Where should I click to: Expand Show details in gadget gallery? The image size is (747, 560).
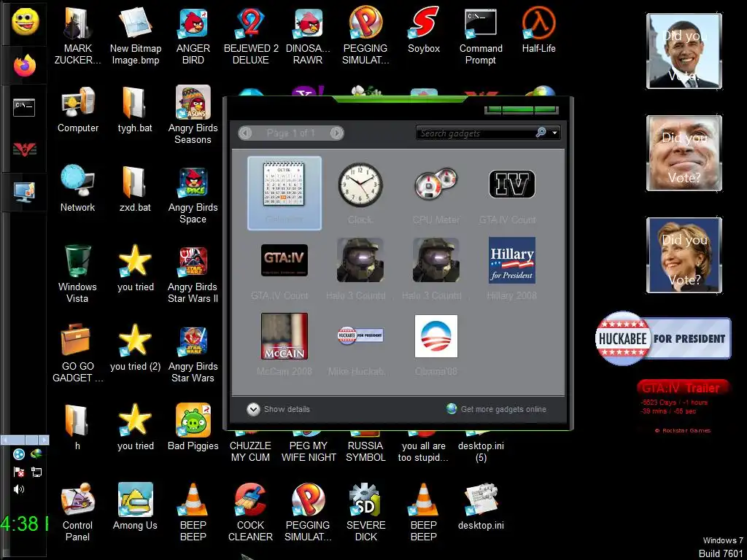pyautogui.click(x=278, y=409)
